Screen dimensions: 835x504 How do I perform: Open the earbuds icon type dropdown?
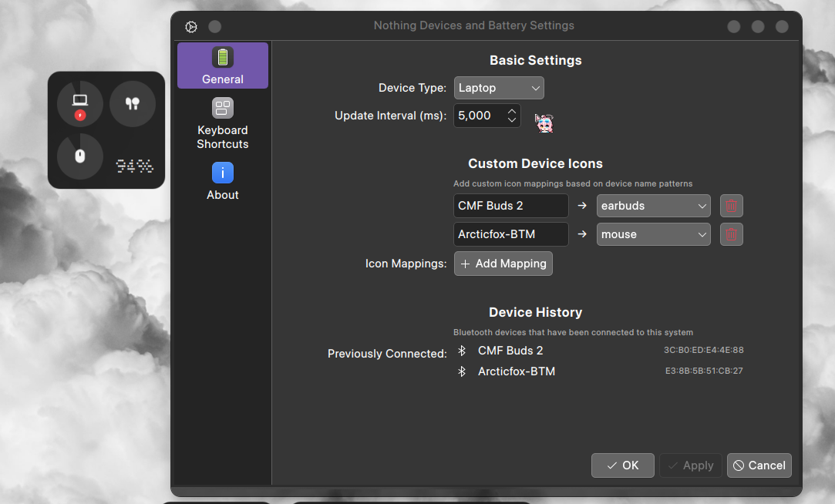(x=653, y=206)
